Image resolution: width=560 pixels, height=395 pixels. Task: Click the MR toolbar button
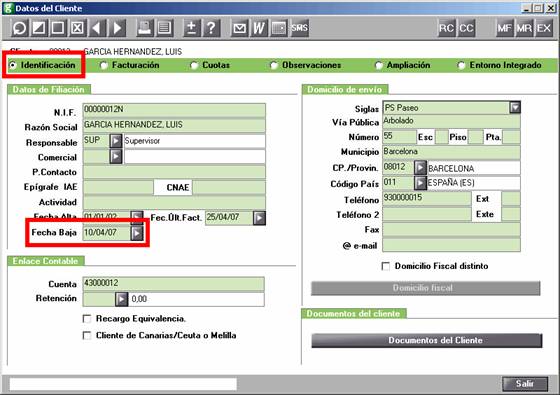click(524, 28)
